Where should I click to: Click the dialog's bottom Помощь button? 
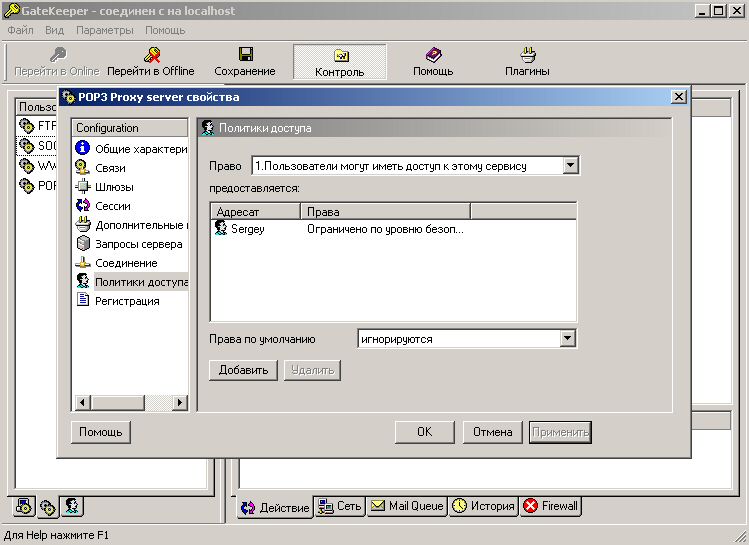100,432
